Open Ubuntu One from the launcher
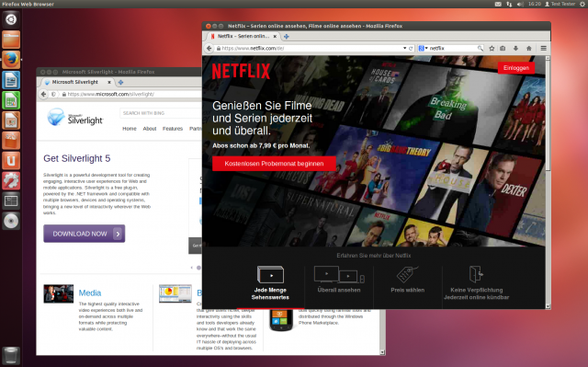The height and width of the screenshot is (367, 588). [11, 161]
